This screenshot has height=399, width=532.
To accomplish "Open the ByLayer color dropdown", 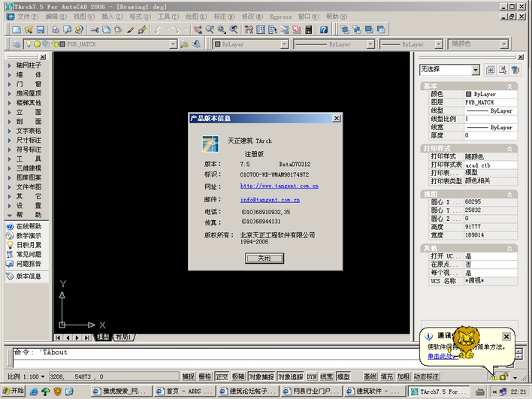I will pyautogui.click(x=284, y=44).
